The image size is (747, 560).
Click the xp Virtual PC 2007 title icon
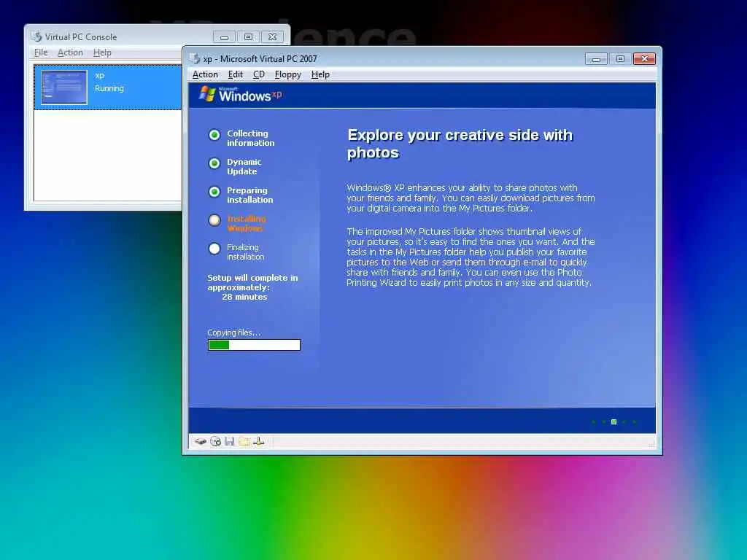(x=194, y=58)
